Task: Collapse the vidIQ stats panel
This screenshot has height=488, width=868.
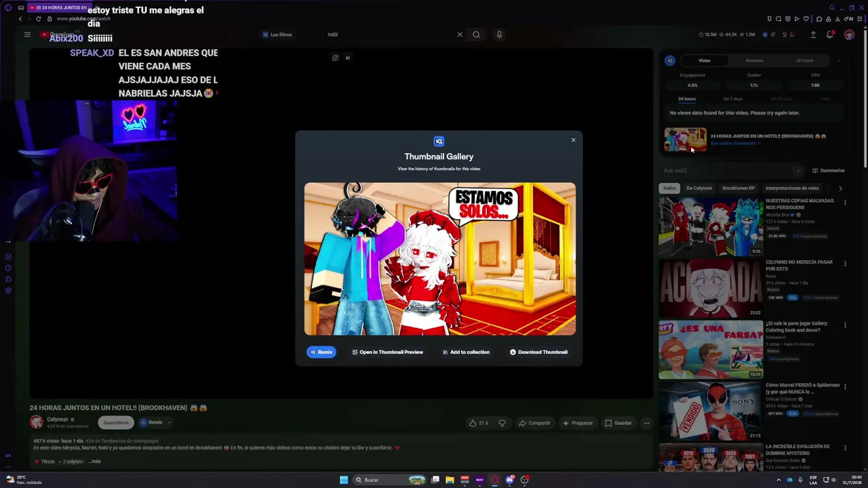Action: [838, 60]
